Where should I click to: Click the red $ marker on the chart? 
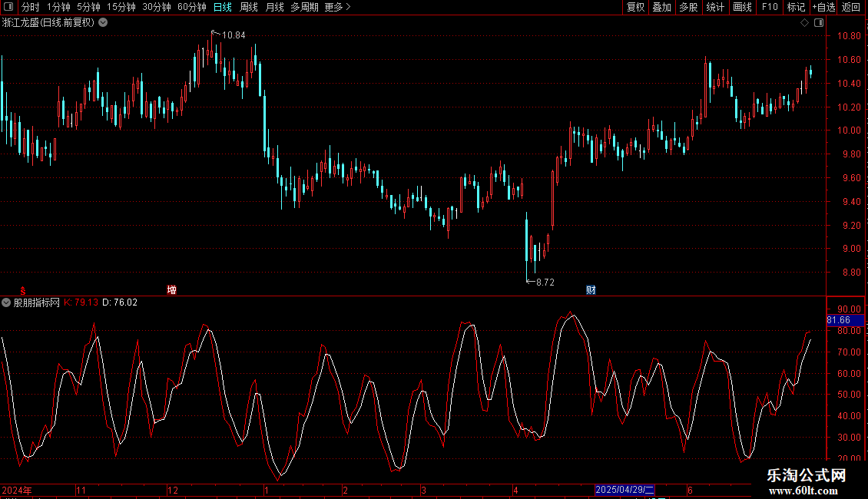click(23, 290)
